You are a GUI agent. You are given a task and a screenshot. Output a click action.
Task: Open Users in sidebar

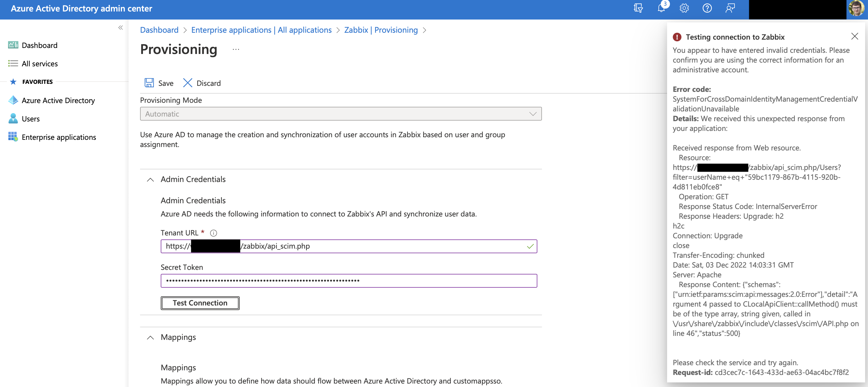[x=31, y=119]
